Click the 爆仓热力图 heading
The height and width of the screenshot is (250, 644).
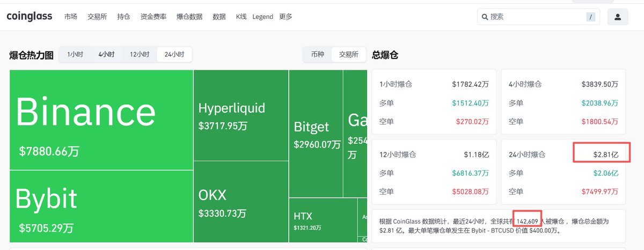[31, 55]
